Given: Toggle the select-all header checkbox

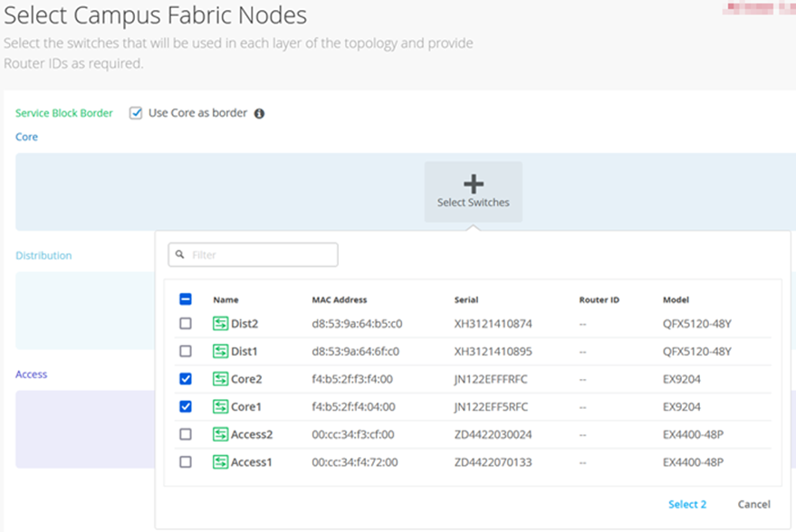Looking at the screenshot, I should tap(186, 299).
